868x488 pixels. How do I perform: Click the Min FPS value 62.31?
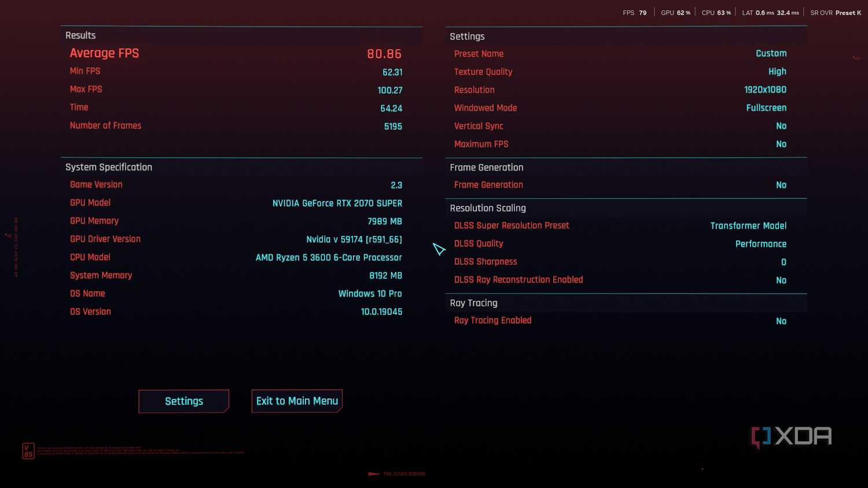click(x=392, y=72)
